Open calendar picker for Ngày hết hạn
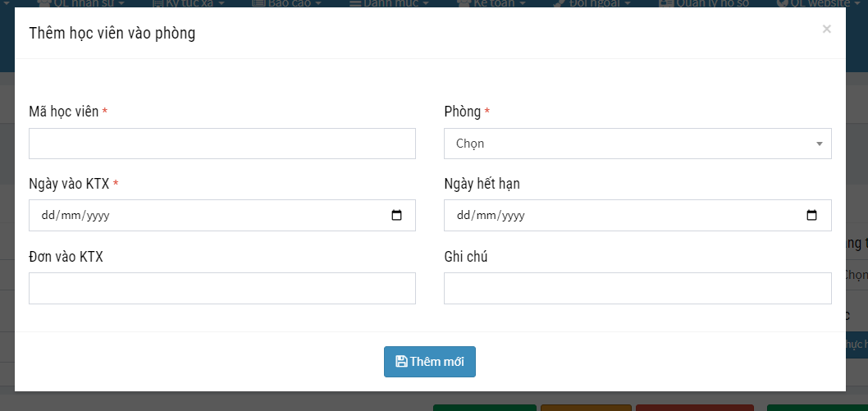Screen dimensions: 868x411 (x=812, y=216)
